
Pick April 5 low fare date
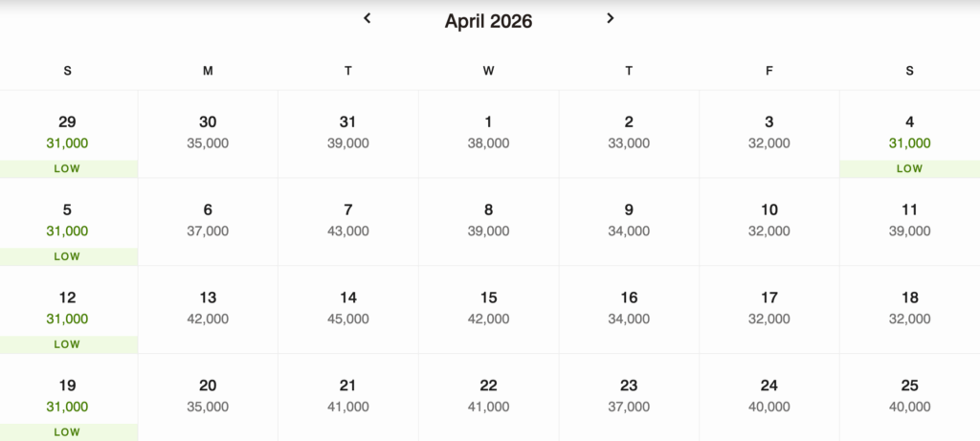[68, 221]
